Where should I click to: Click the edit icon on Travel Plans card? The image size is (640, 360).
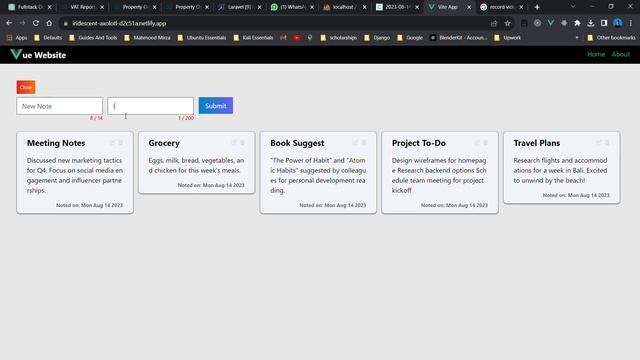coord(598,142)
